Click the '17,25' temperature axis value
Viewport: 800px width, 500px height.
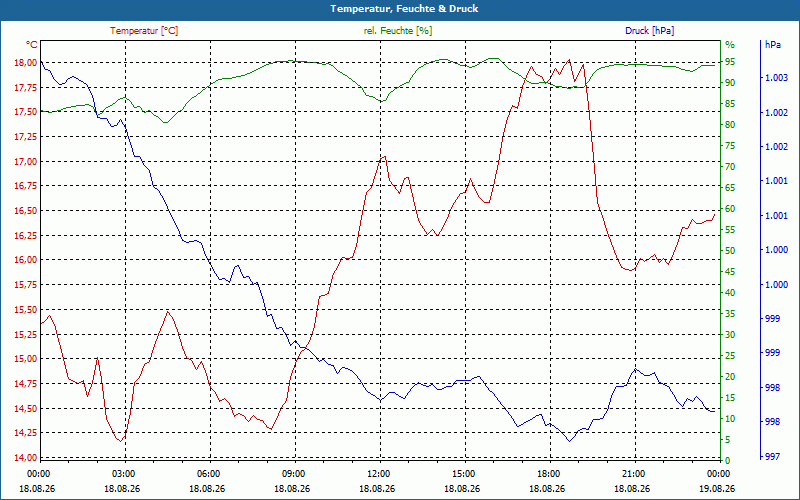click(x=27, y=137)
